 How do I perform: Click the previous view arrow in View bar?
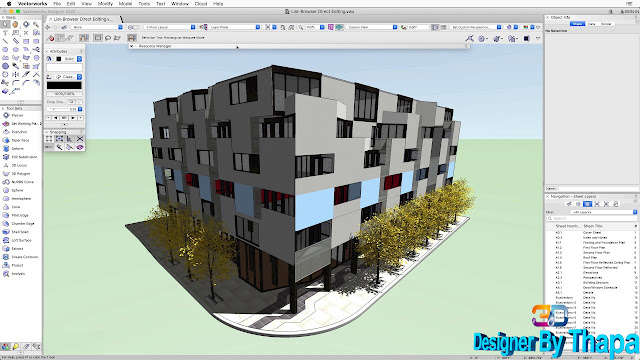(x=48, y=27)
